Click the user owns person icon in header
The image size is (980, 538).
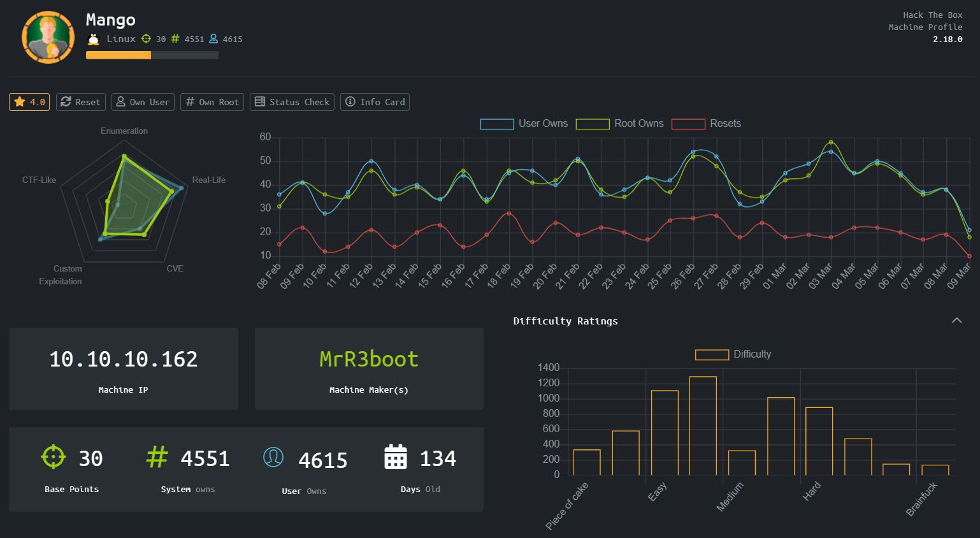(213, 39)
